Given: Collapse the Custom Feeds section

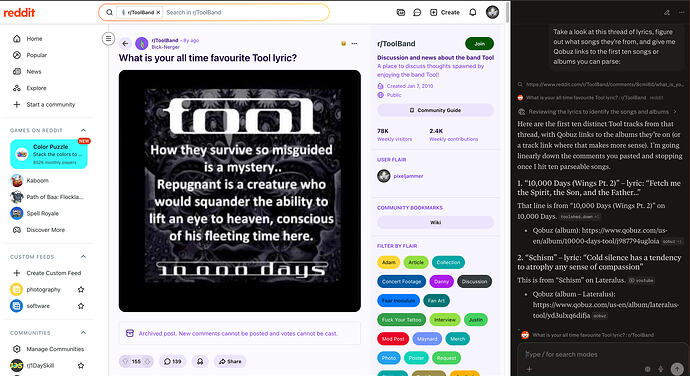Looking at the screenshot, I should coord(83,256).
